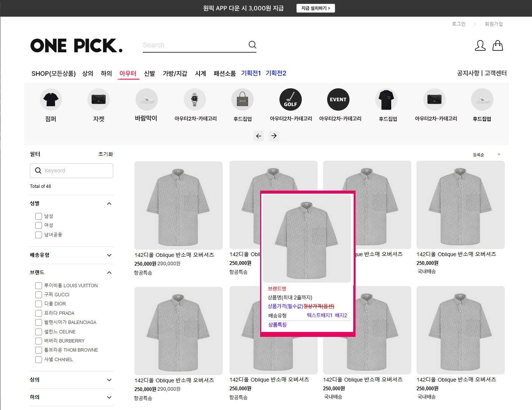Click the 로그인 link

(x=459, y=24)
